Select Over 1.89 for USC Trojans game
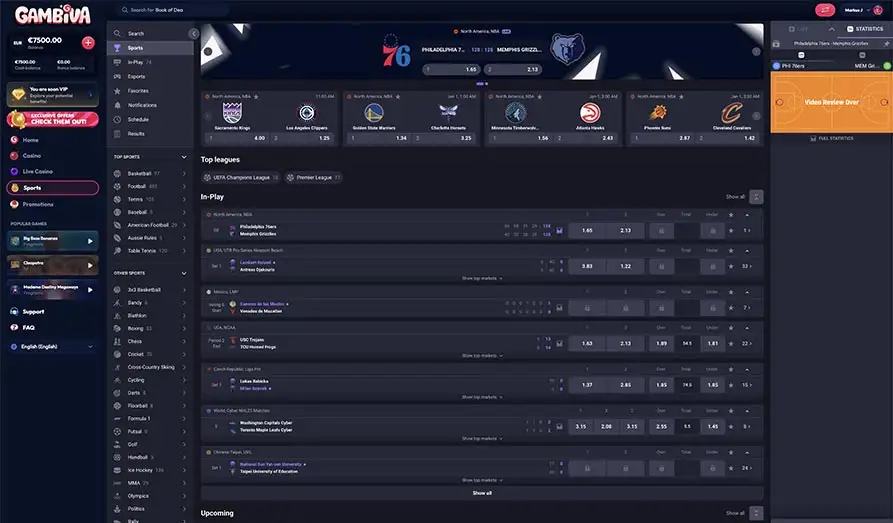Screen dimensions: 893x523 (661, 344)
